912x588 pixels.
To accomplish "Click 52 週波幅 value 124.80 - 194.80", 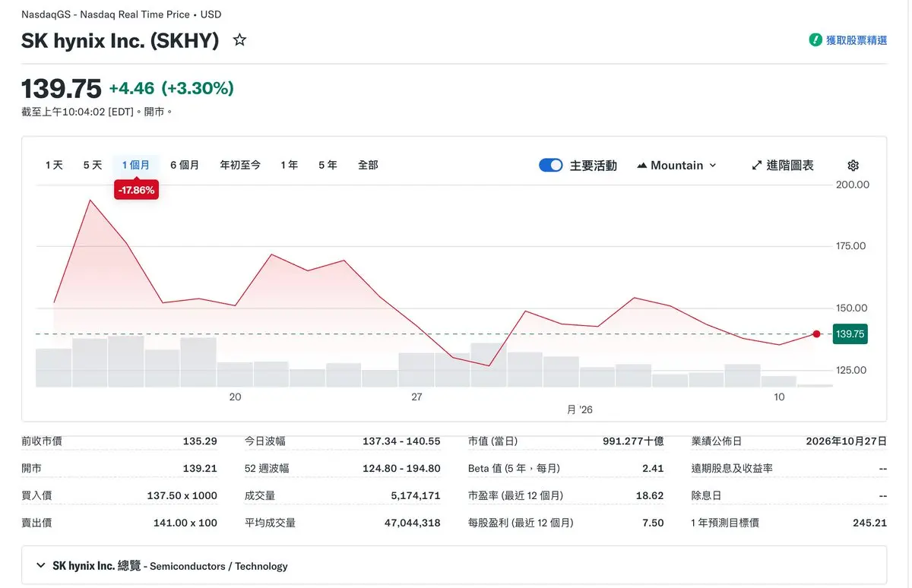I will point(401,469).
